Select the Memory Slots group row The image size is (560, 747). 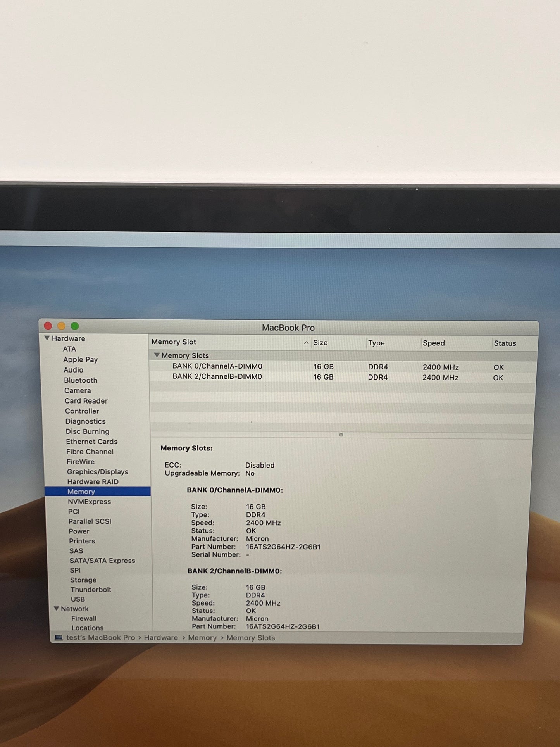click(343, 355)
